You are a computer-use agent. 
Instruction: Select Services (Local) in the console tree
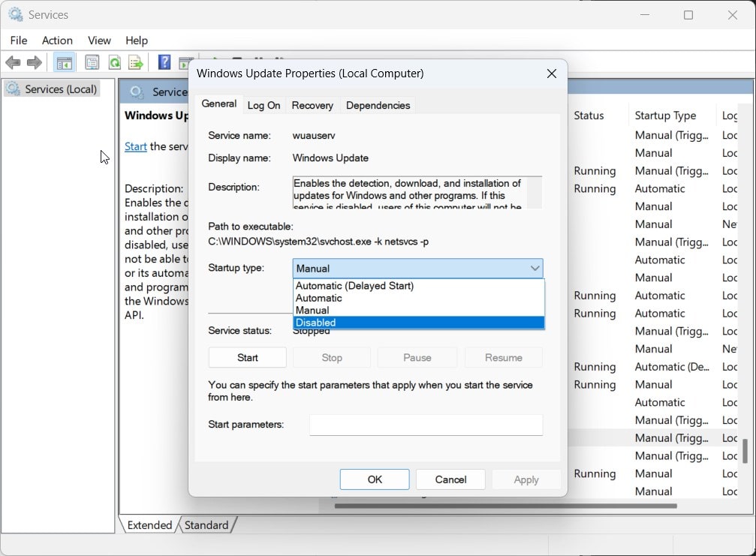52,89
